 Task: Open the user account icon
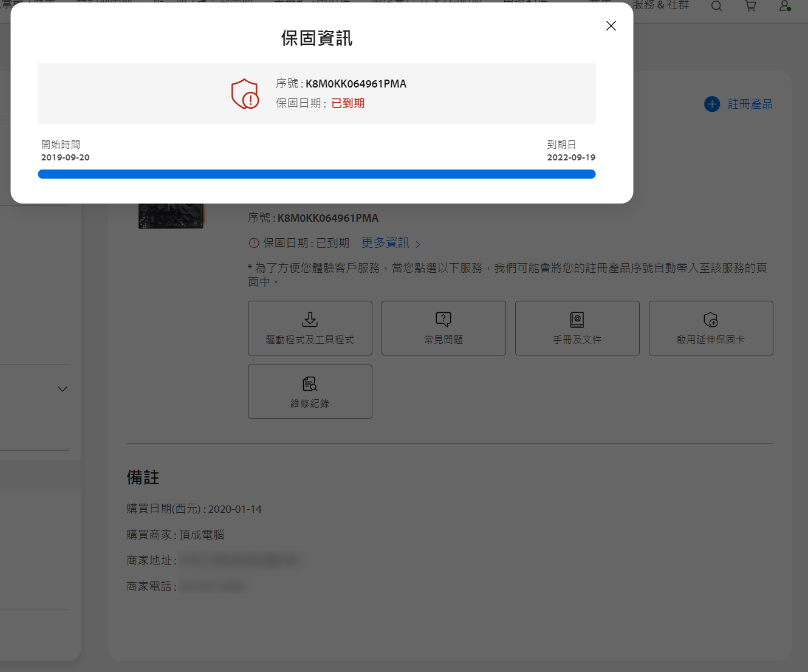coord(784,7)
